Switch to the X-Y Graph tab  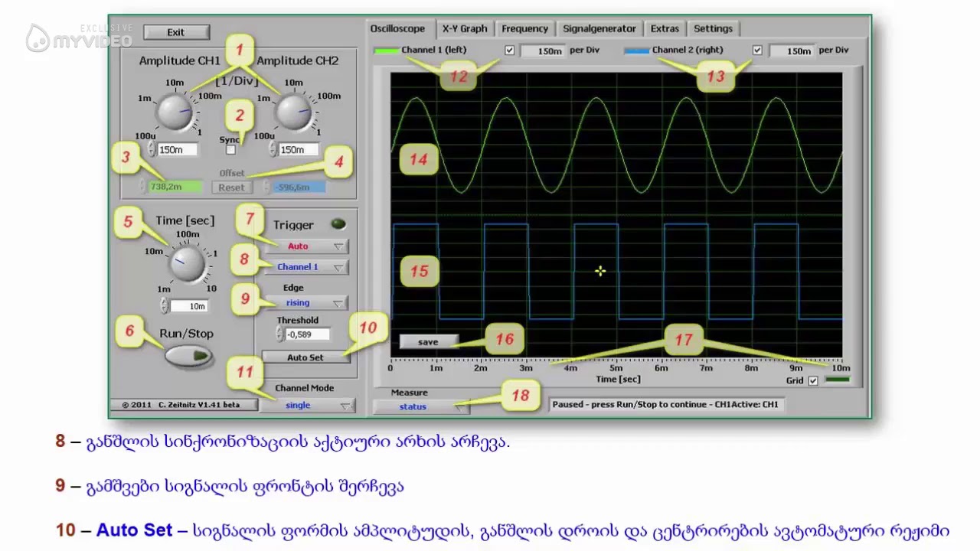tap(465, 28)
